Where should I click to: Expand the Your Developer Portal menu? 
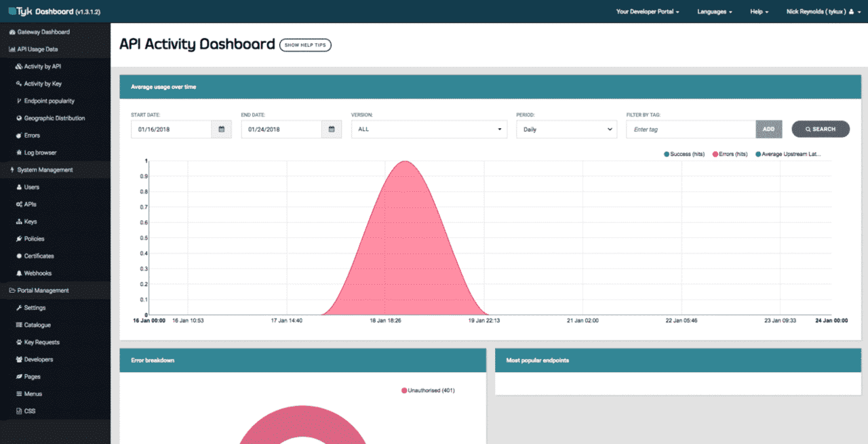click(647, 12)
